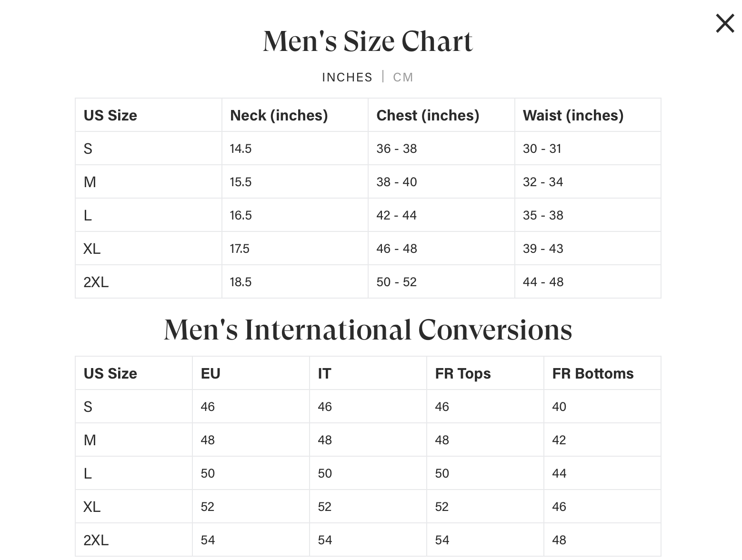
Task: Click the EU column header
Action: [x=211, y=373]
